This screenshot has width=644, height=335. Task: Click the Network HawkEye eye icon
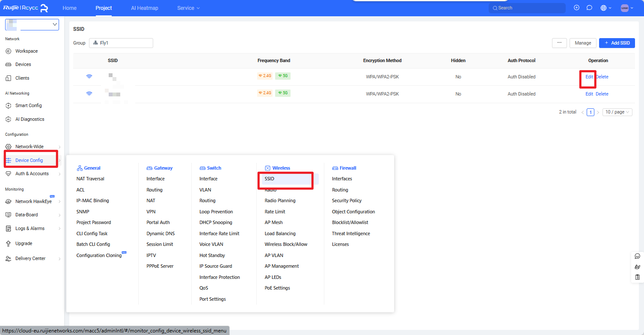pyautogui.click(x=8, y=201)
